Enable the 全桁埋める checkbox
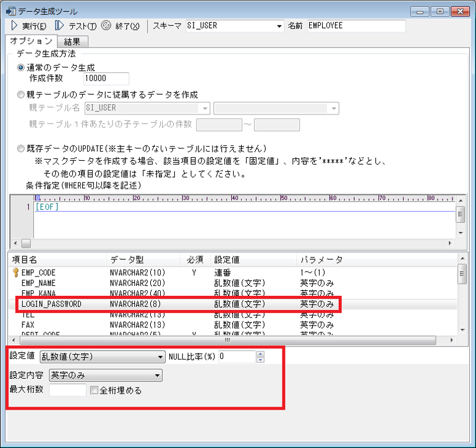476x448 pixels. pos(94,390)
